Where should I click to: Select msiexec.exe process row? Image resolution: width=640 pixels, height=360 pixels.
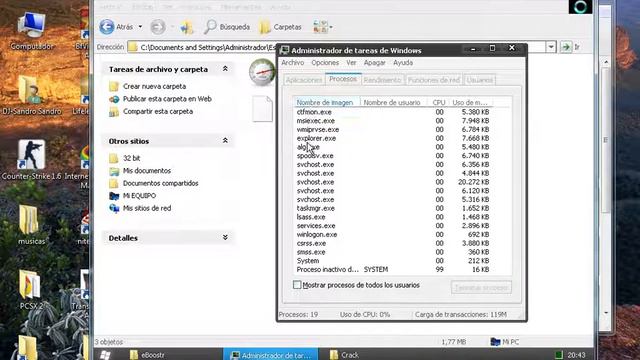click(x=393, y=121)
